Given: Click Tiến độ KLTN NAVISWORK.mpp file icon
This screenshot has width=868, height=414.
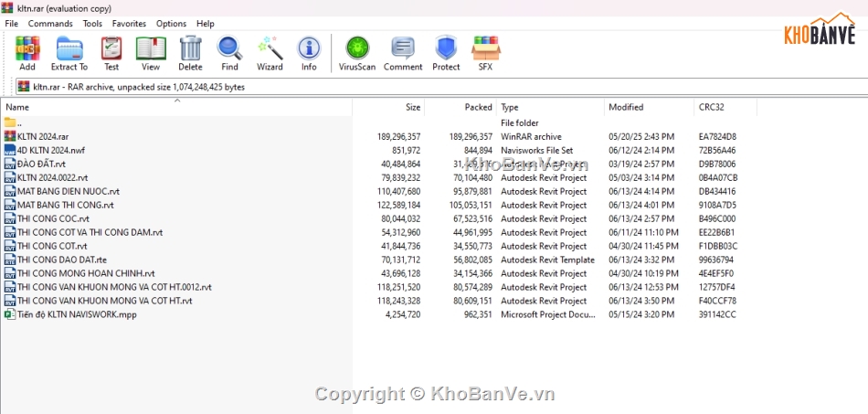Looking at the screenshot, I should click(x=9, y=314).
